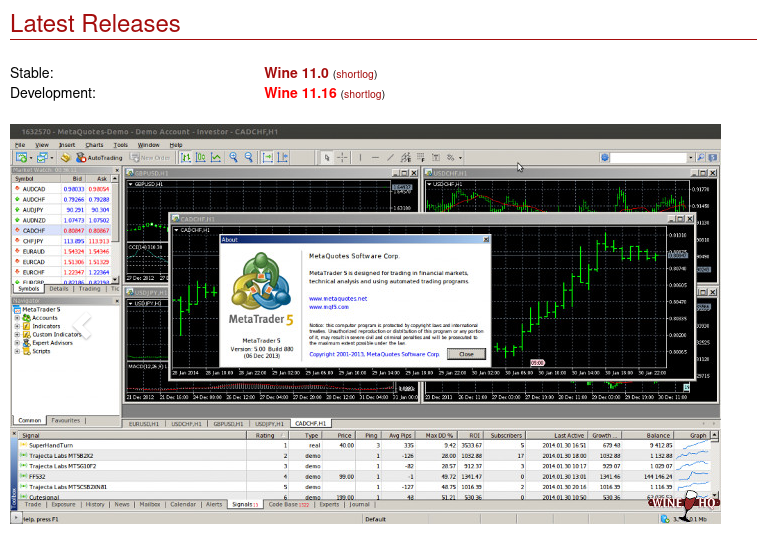Select the equidistant channel tool
This screenshot has height=536, width=757.
pyautogui.click(x=406, y=157)
